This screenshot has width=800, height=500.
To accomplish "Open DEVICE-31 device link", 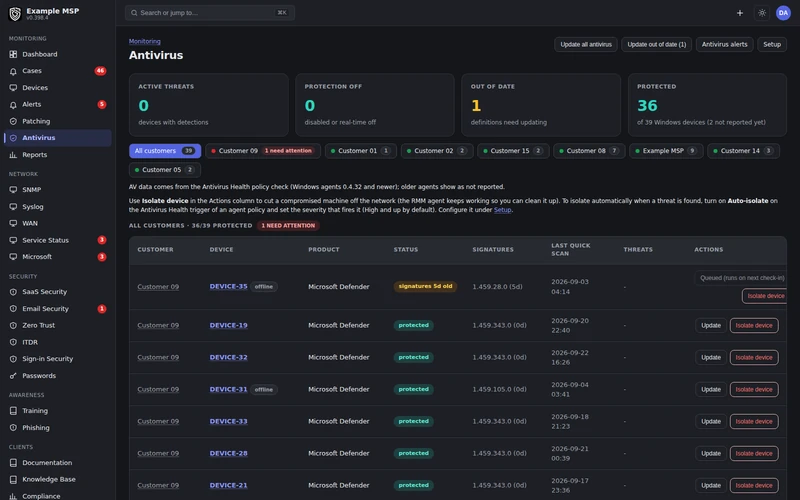I will [x=228, y=389].
